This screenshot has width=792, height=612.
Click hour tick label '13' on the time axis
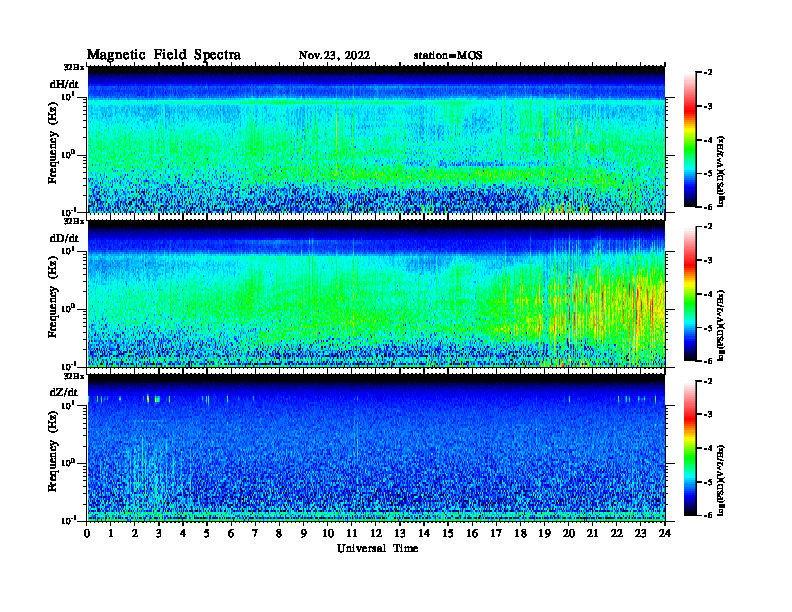[x=400, y=534]
